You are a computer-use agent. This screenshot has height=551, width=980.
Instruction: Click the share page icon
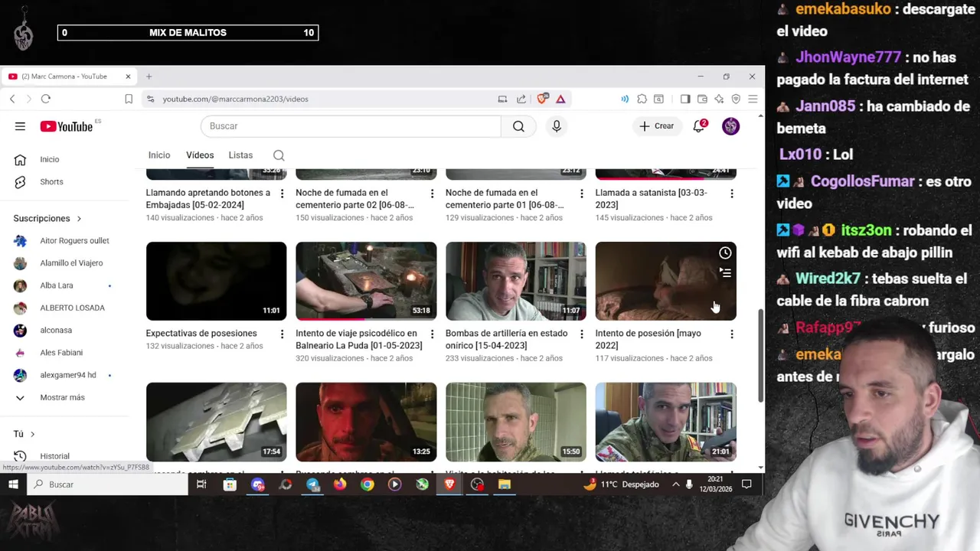pos(521,99)
